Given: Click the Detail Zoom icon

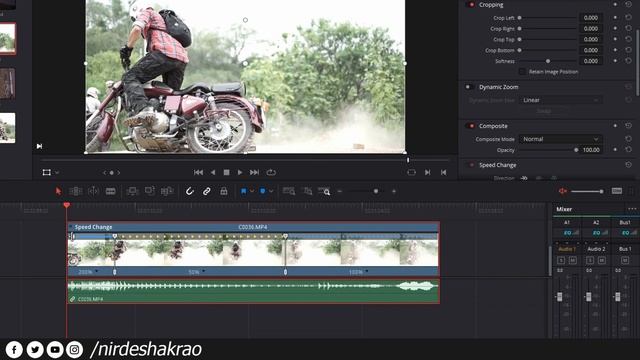Looking at the screenshot, I should point(307,191).
